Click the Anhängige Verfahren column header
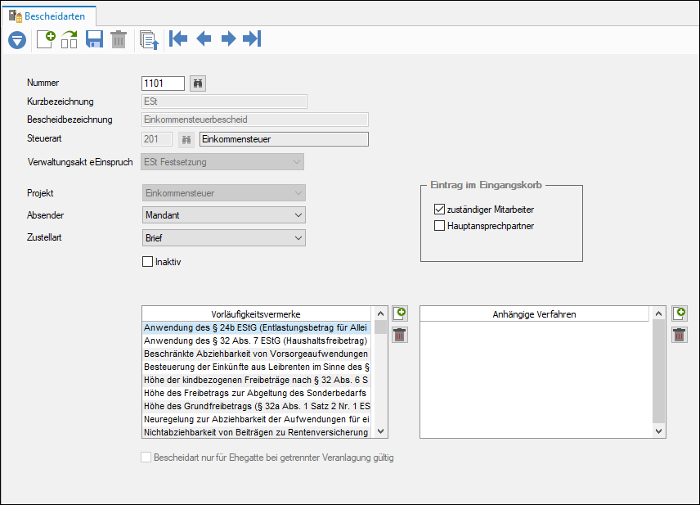 pyautogui.click(x=534, y=314)
